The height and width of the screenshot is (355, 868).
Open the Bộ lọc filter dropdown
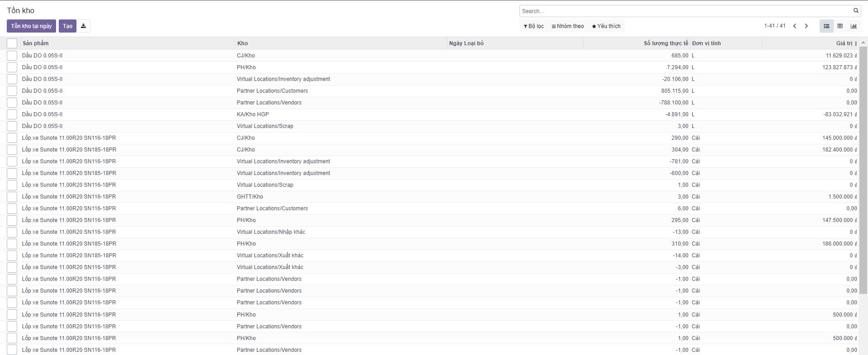533,26
